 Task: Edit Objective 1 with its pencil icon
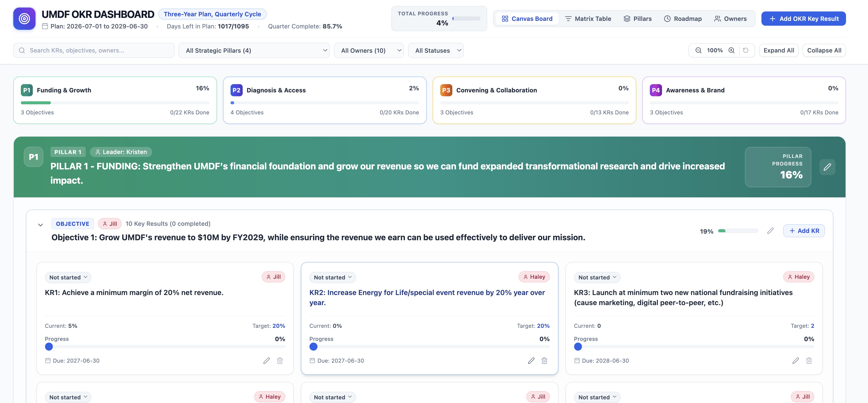[x=770, y=231]
